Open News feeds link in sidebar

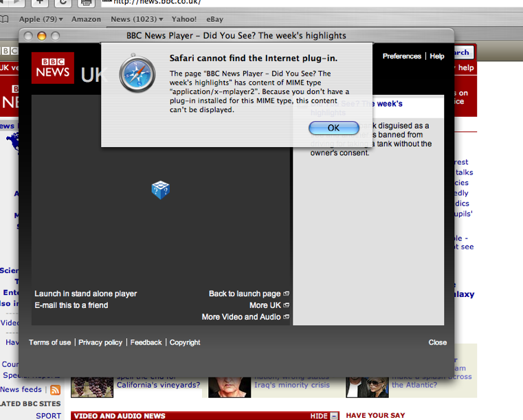pos(21,389)
